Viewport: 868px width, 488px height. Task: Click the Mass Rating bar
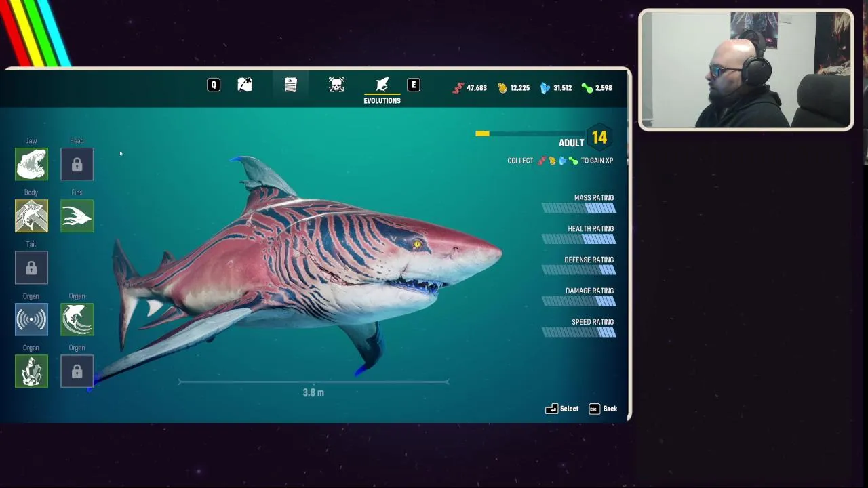point(578,208)
